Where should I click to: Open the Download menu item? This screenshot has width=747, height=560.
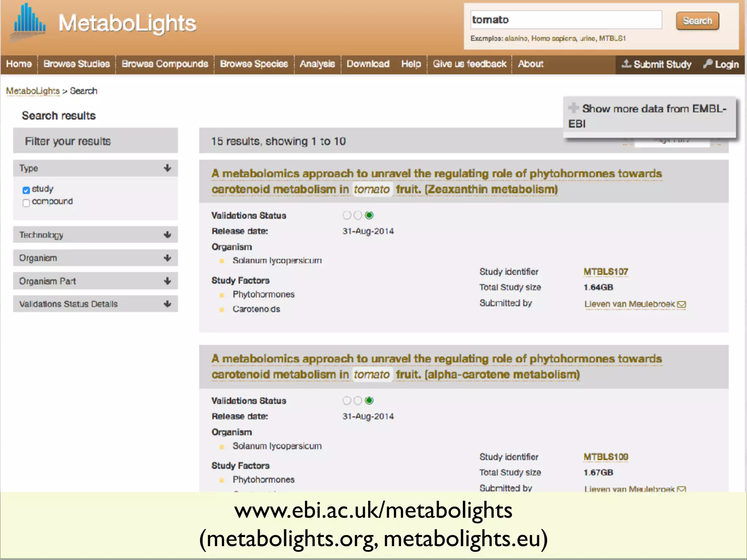(x=368, y=64)
